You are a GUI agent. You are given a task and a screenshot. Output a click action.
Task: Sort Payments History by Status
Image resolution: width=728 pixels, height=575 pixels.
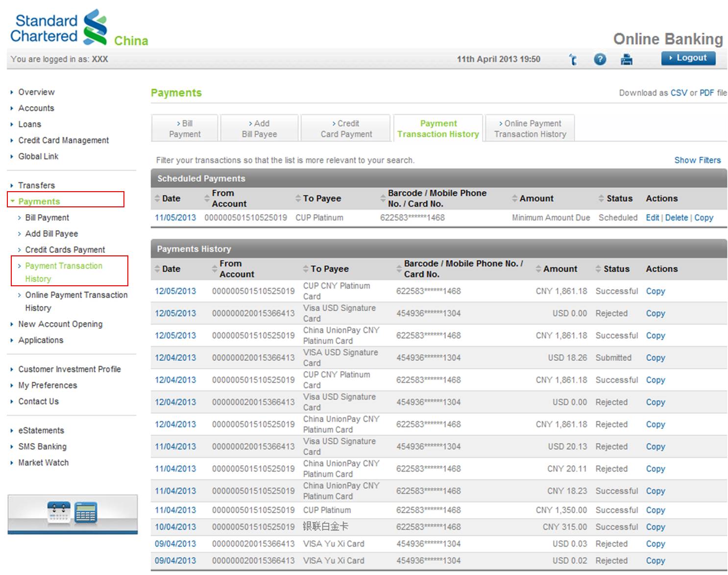[x=612, y=269]
